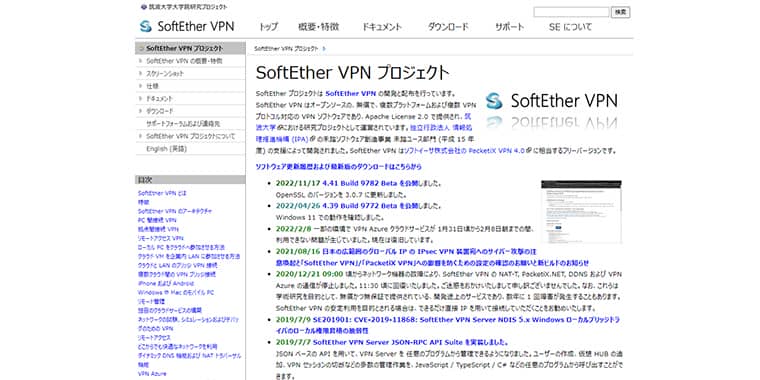Open ソフトウェア更新履歴 download link
This screenshot has height=380, width=760.
click(338, 166)
